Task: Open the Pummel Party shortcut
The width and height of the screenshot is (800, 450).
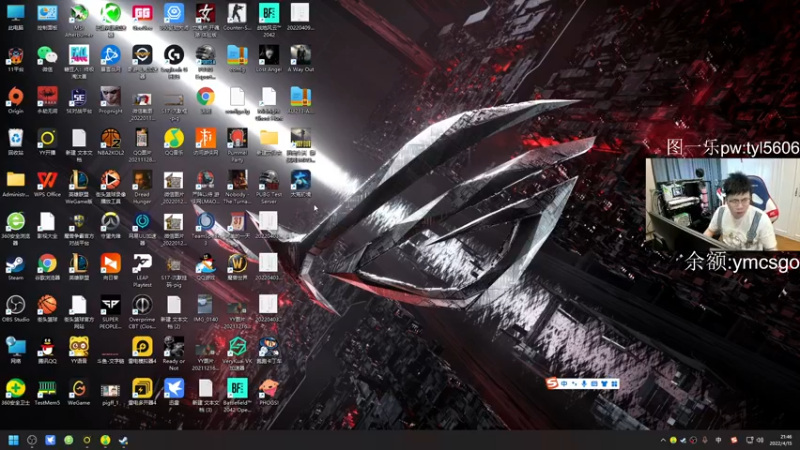Action: point(237,145)
